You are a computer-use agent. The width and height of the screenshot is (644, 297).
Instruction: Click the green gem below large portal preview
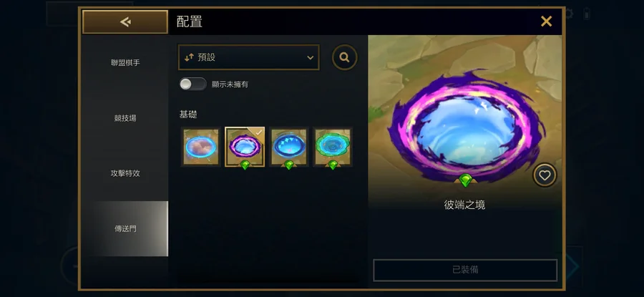(465, 180)
